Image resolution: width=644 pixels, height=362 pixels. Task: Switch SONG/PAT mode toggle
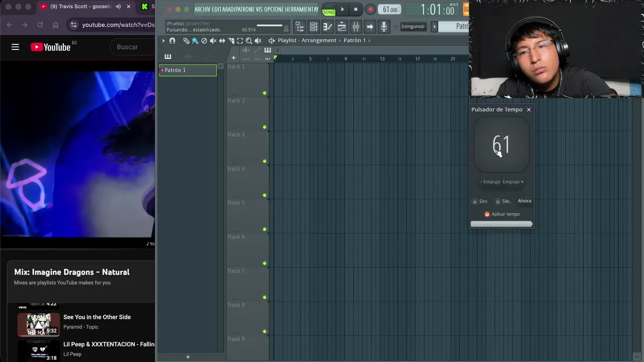click(x=329, y=10)
